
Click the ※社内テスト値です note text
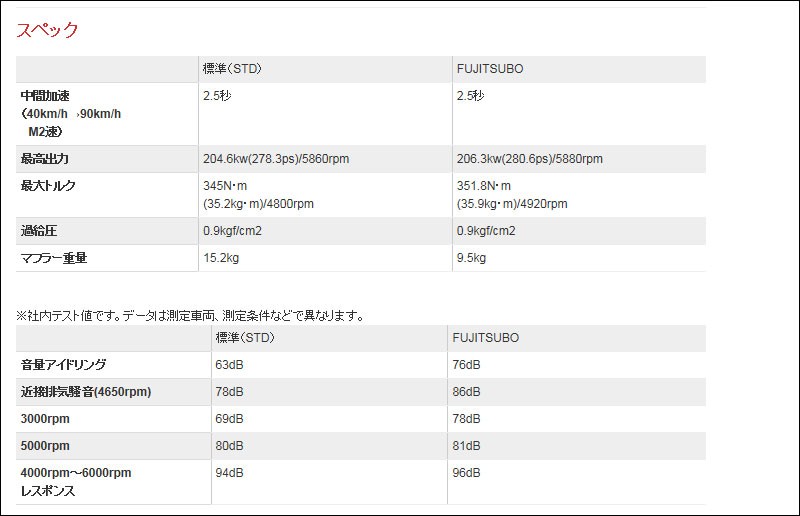[191, 316]
